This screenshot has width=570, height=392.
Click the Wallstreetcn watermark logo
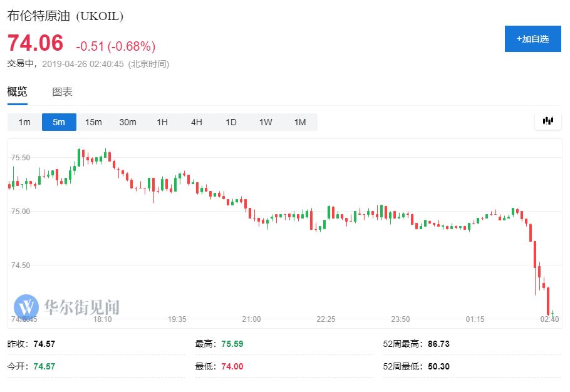[x=66, y=307]
